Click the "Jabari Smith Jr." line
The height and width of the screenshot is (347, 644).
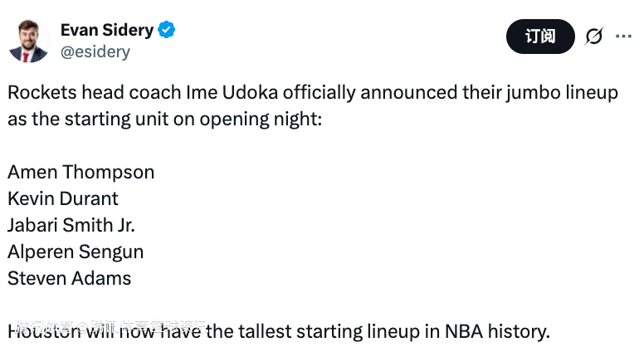71,225
